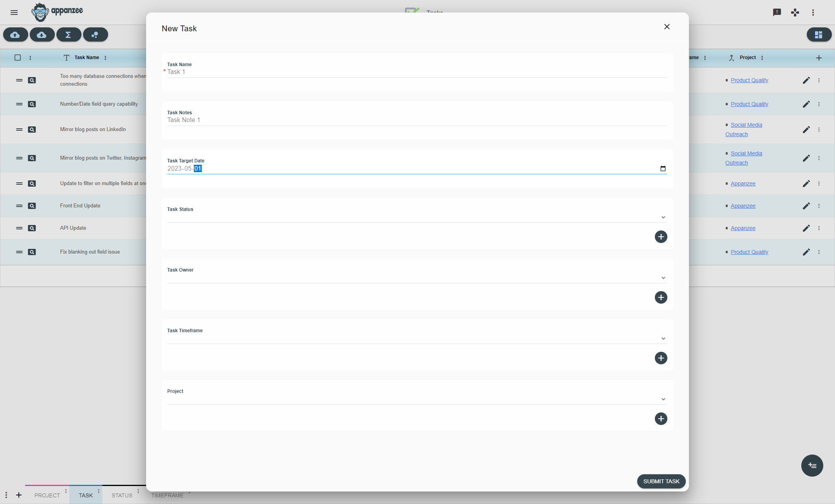
Task: Open the Task Name column options menu
Action: click(x=105, y=58)
